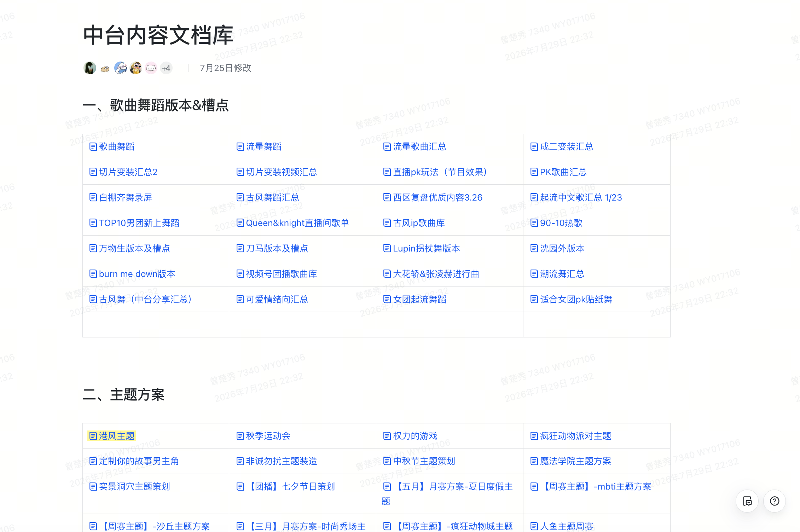Open 【周赛主题】-疯狂动物城主题 document
This screenshot has height=532, width=800.
(448, 526)
